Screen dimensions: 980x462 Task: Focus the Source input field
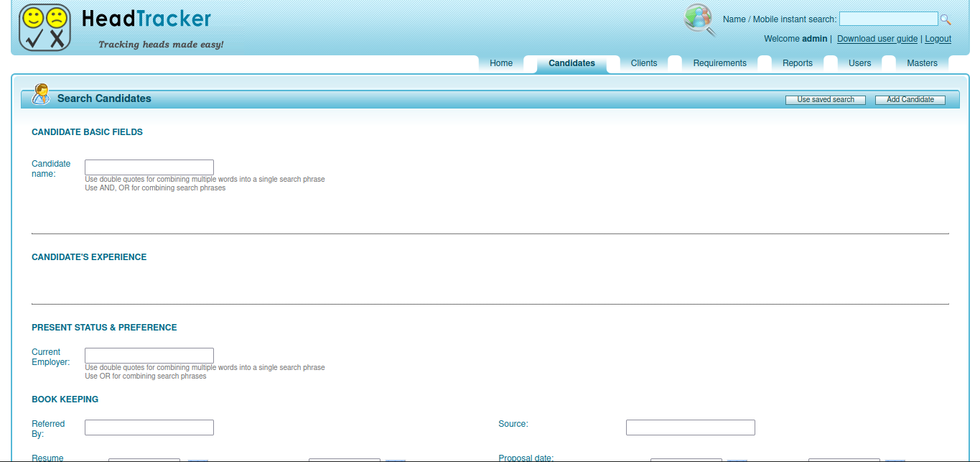pos(691,428)
